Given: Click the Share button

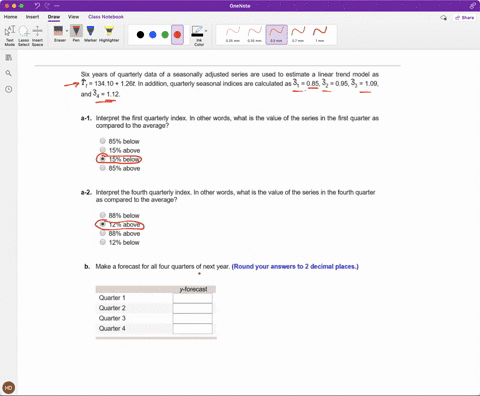Looking at the screenshot, I should pos(464,18).
